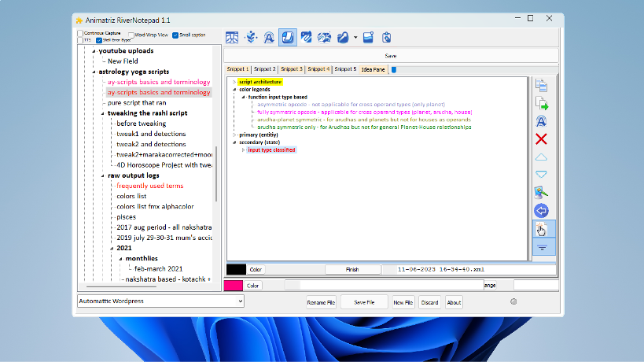
Task: Toggle the Word-Wrap View checkbox
Action: tap(131, 35)
